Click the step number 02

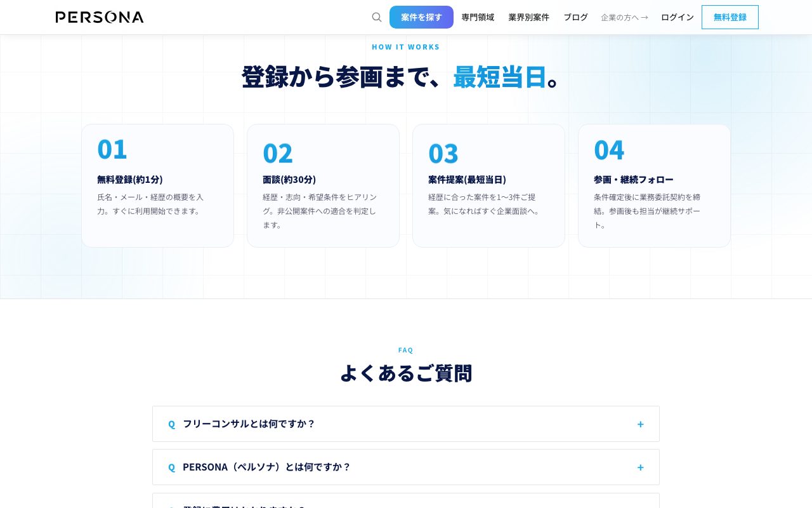click(x=278, y=153)
